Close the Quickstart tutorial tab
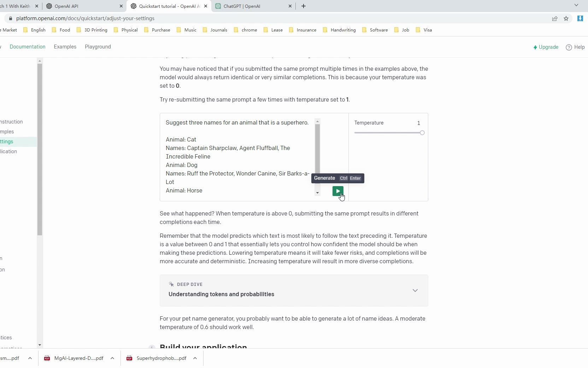Screen dimensions: 588x368 pyautogui.click(x=206, y=6)
